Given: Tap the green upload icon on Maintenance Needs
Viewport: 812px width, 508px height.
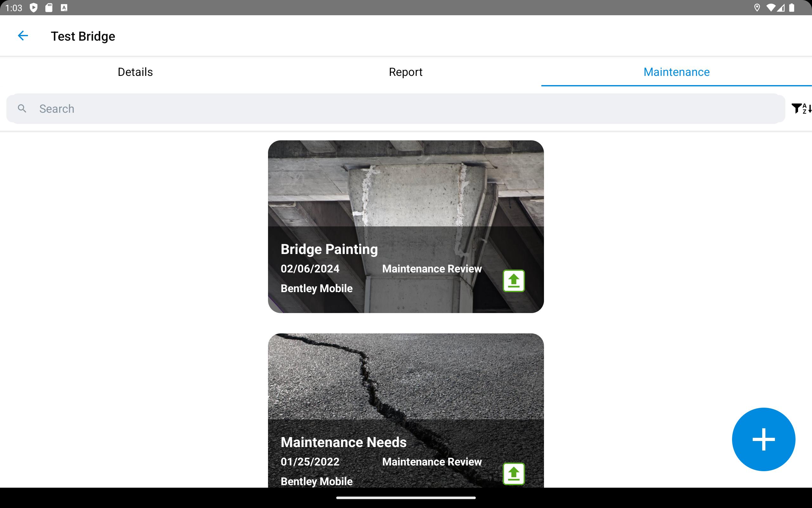Looking at the screenshot, I should 514,473.
